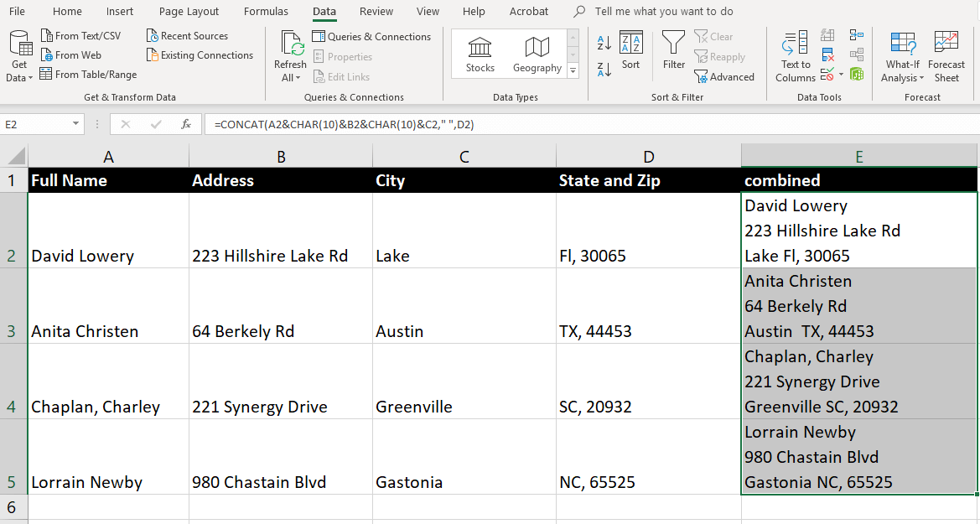This screenshot has width=980, height=524.
Task: Open the Name Box dropdown arrow
Action: click(76, 124)
